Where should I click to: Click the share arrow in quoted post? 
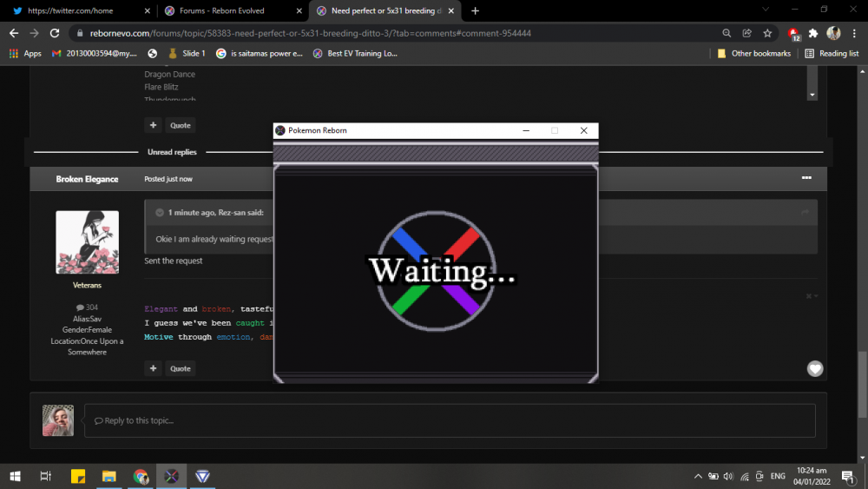(x=805, y=212)
